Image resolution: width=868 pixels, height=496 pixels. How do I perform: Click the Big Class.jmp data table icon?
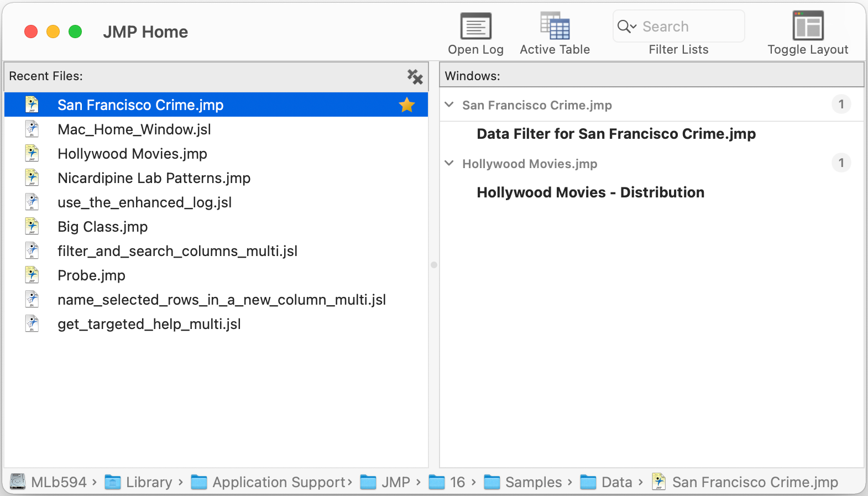(x=32, y=227)
